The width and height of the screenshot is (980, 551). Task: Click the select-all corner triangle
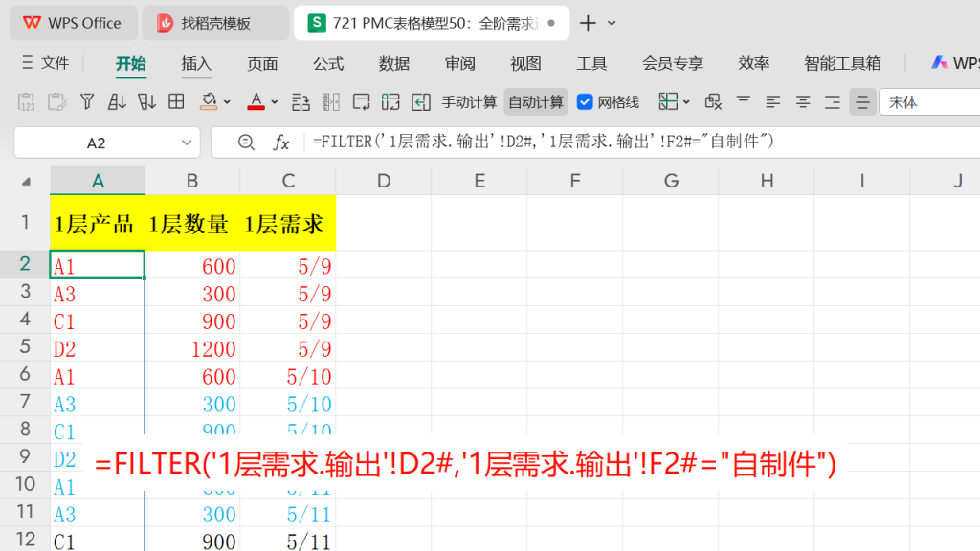click(26, 181)
